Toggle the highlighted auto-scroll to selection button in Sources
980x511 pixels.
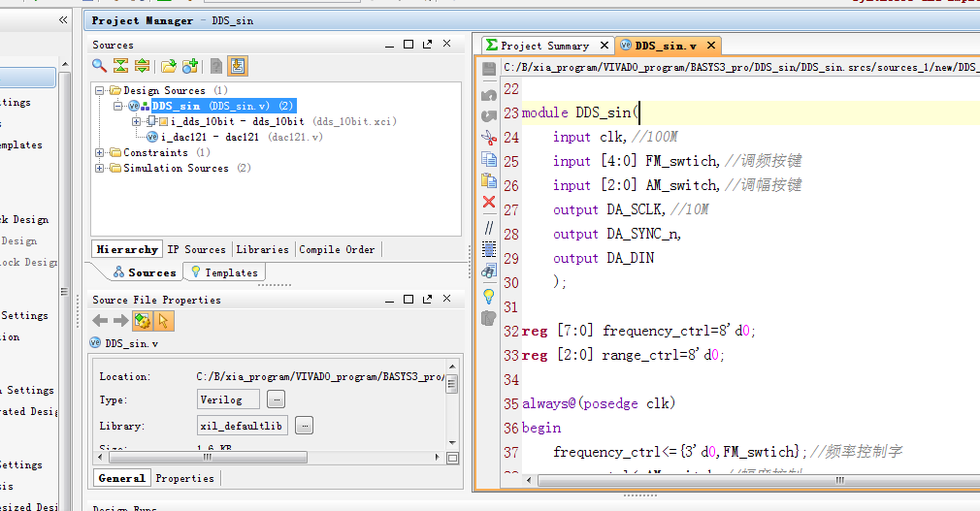pyautogui.click(x=238, y=66)
